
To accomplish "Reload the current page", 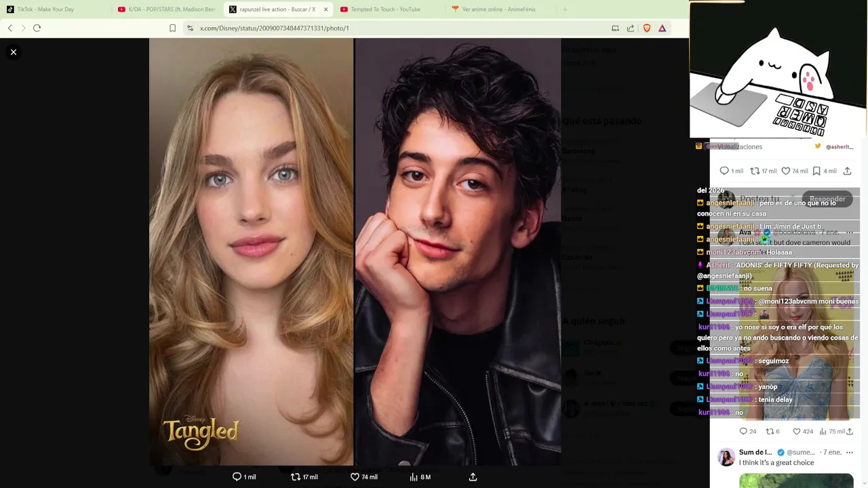I will point(37,28).
